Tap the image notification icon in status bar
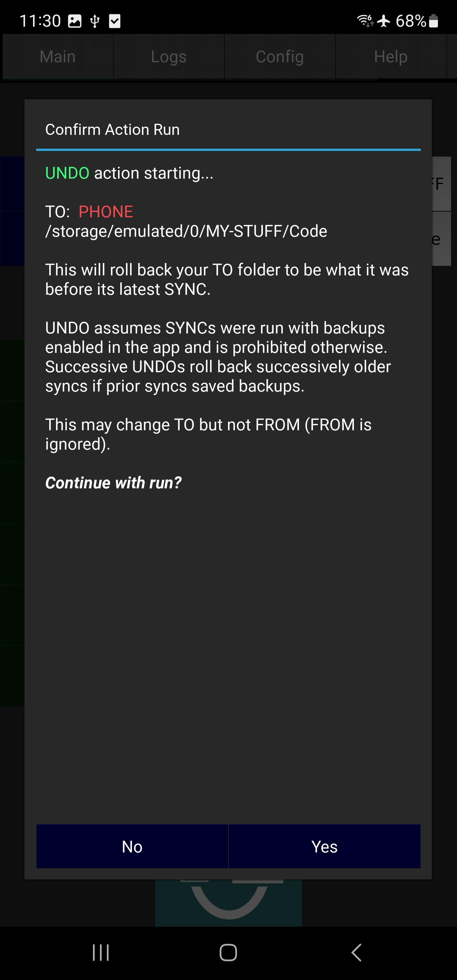 click(x=75, y=21)
